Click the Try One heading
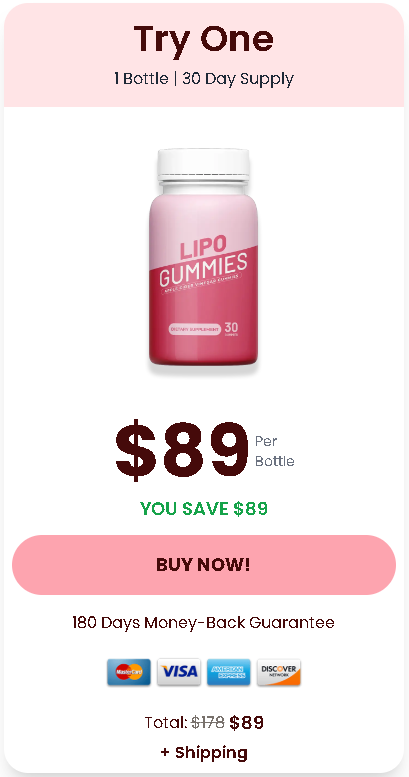The image size is (409, 777). (x=204, y=39)
